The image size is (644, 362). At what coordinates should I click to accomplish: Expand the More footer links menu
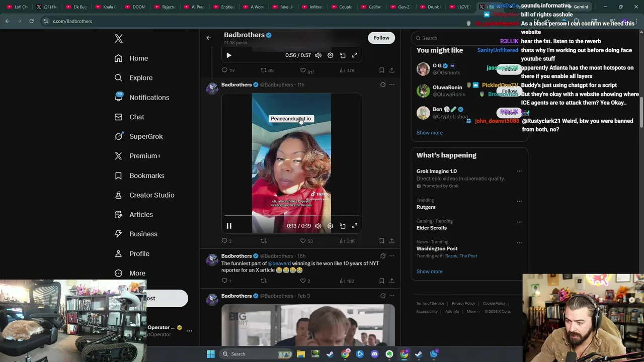coord(473,312)
